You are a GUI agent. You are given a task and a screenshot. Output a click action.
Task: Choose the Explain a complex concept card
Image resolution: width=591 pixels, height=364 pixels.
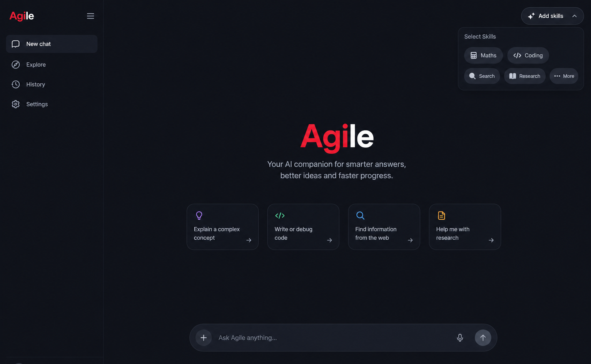tap(222, 227)
